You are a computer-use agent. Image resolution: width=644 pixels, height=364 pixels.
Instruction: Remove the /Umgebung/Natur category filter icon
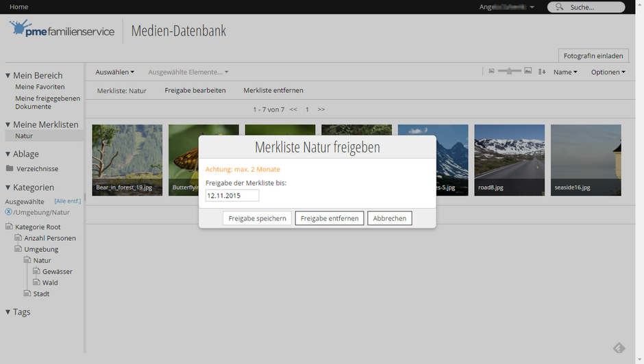click(8, 211)
